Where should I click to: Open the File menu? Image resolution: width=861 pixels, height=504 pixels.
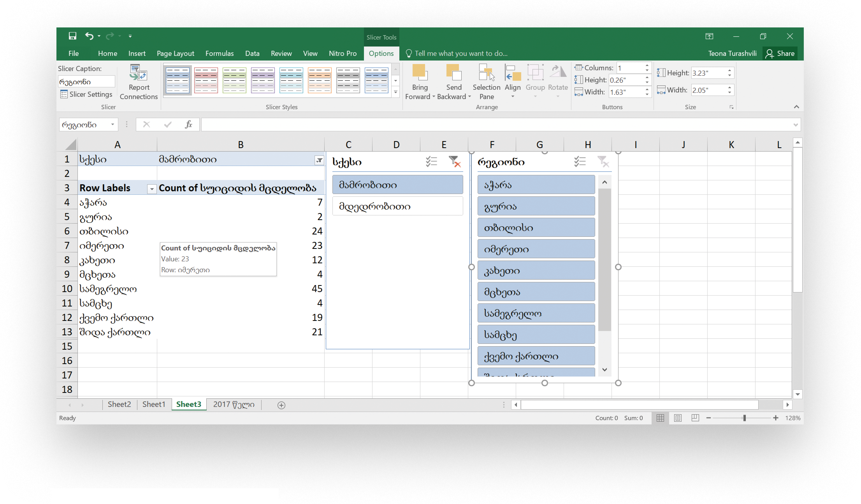[73, 53]
